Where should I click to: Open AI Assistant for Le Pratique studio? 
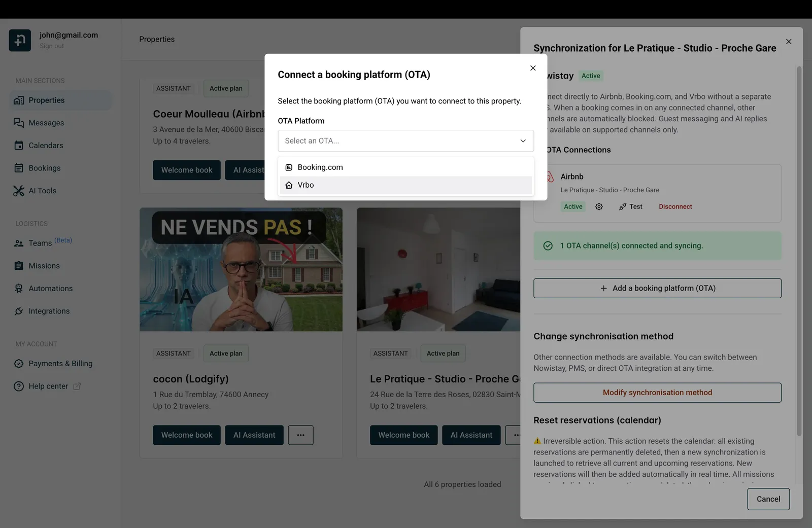tap(471, 435)
